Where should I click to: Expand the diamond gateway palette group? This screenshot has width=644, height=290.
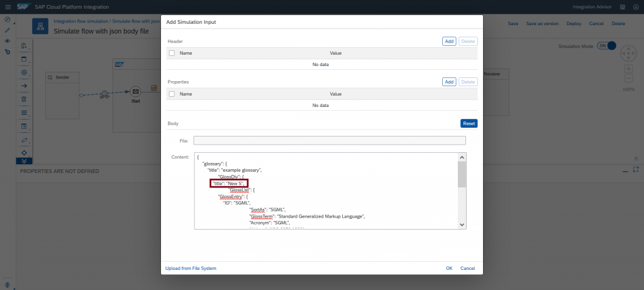click(x=24, y=153)
